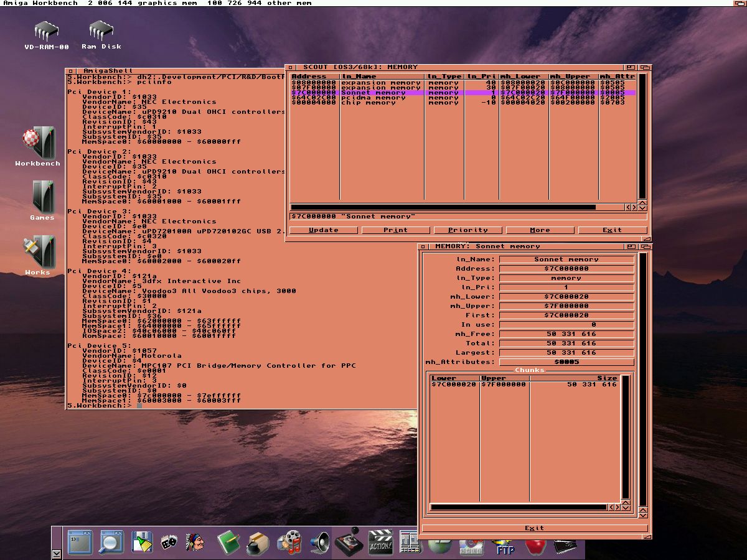Select the $07F00000 expansion memory row
This screenshot has width=747, height=560.
(463, 88)
